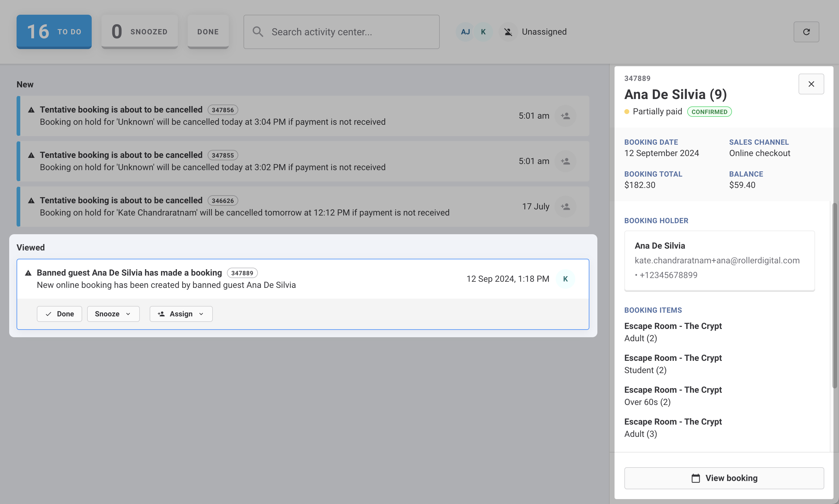Assign user to booking 347855 alert
The image size is (839, 504).
coord(565,161)
